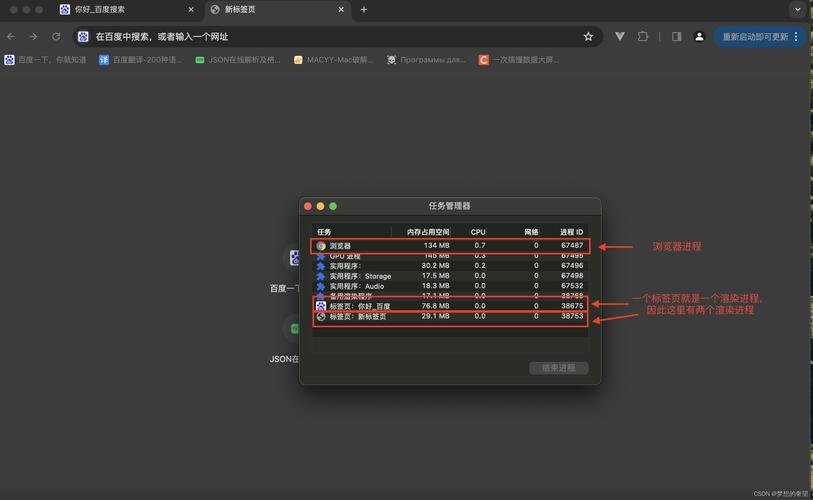The image size is (813, 500).
Task: Click the Baidu search engine icon in address bar
Action: pyautogui.click(x=83, y=36)
